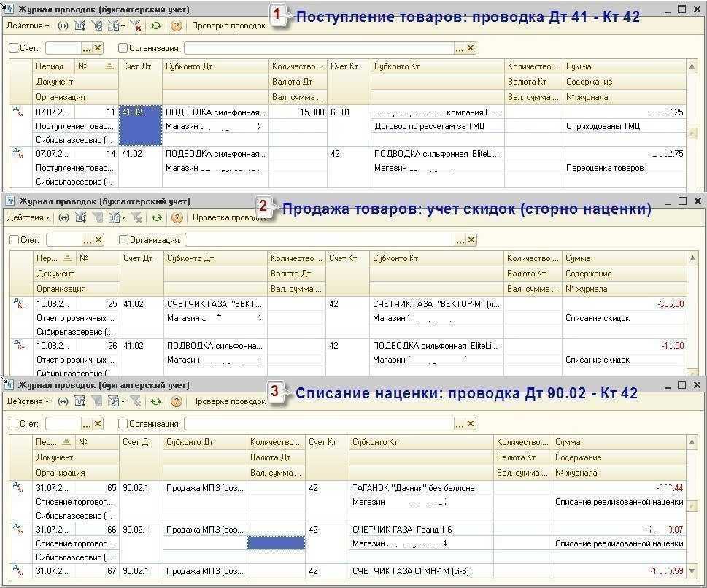Filter by current cell value in top window
This screenshot has height=588, width=707.
click(96, 26)
